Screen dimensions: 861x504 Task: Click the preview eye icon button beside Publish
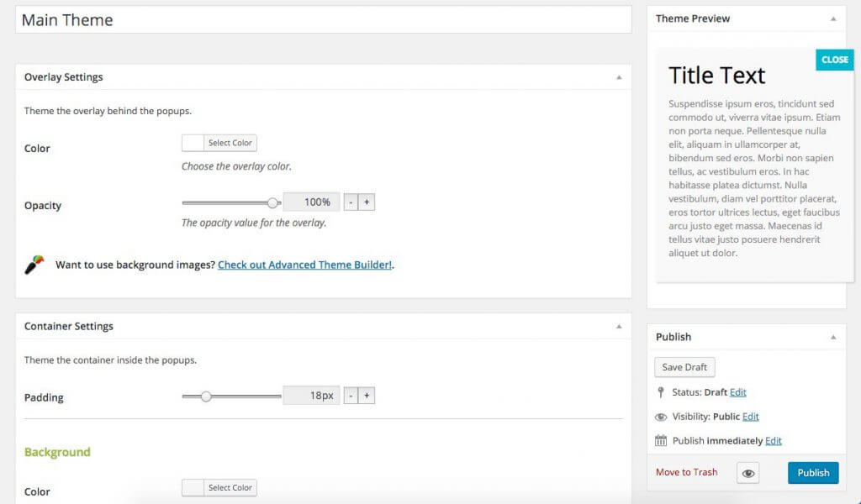[x=747, y=473]
